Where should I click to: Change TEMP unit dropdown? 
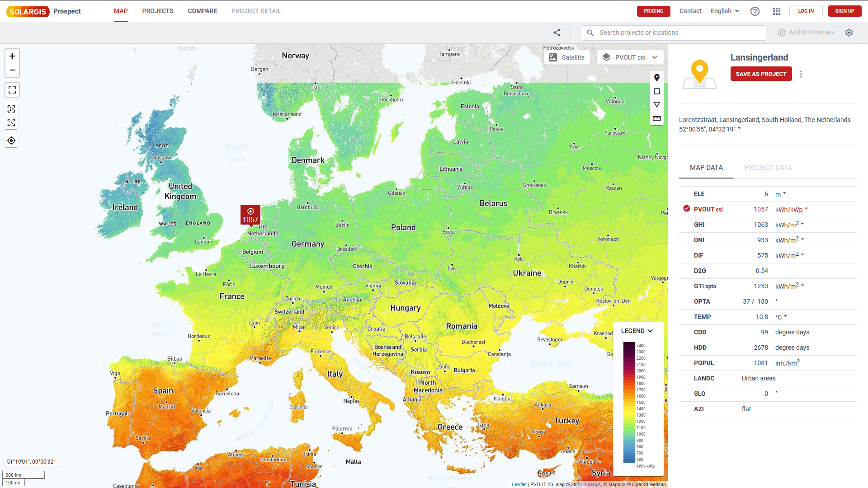[x=786, y=316]
